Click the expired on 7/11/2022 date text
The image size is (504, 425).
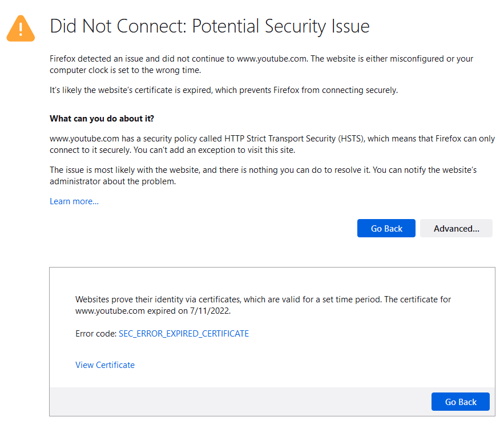189,311
